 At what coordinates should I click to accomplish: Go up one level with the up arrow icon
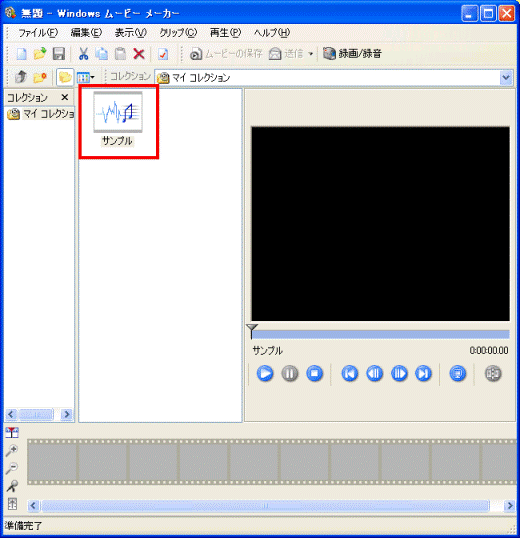click(21, 77)
